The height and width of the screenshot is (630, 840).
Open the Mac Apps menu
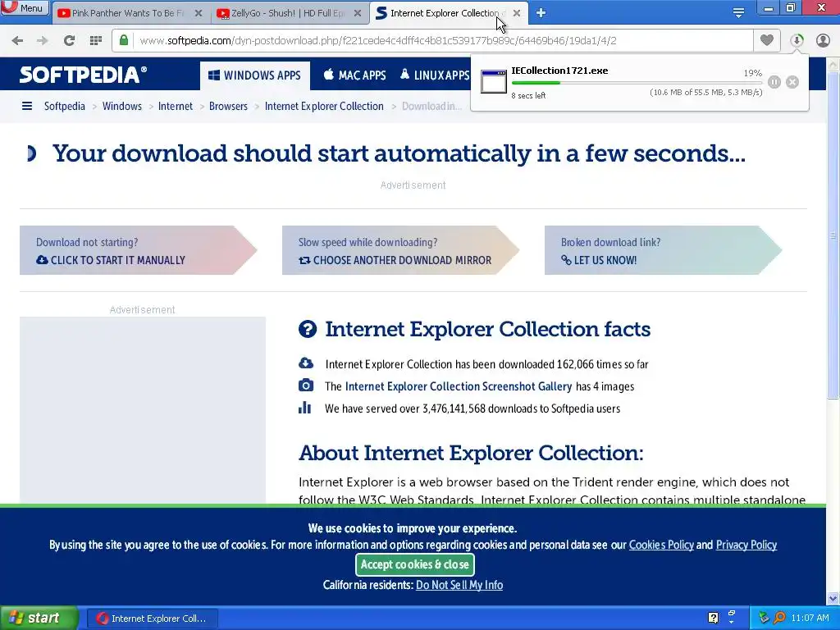354,75
